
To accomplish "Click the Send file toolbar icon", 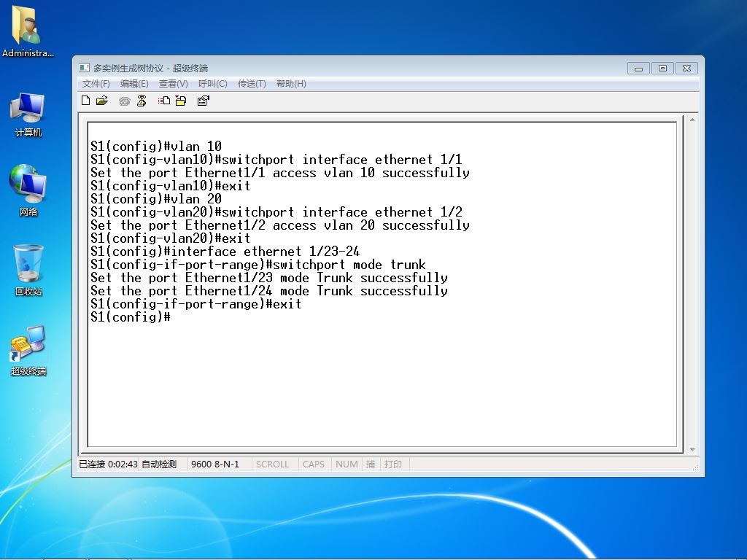I will click(164, 101).
